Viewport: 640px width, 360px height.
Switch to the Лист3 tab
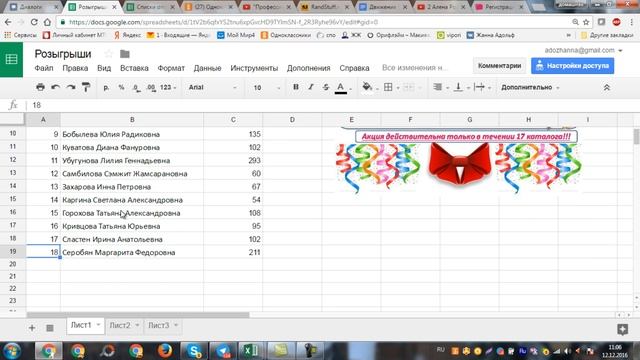(158, 325)
